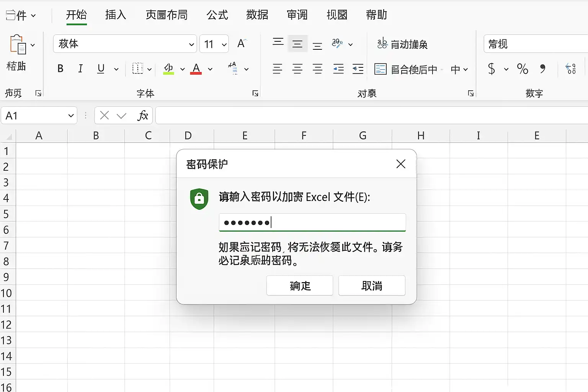Click the cell borders icon
Viewport: 588px width, 392px height.
click(137, 69)
